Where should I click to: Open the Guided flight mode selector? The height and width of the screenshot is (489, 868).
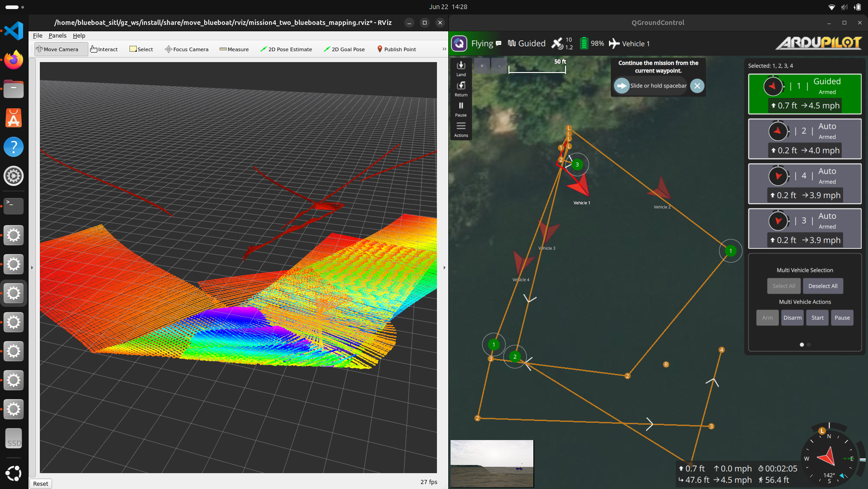527,44
